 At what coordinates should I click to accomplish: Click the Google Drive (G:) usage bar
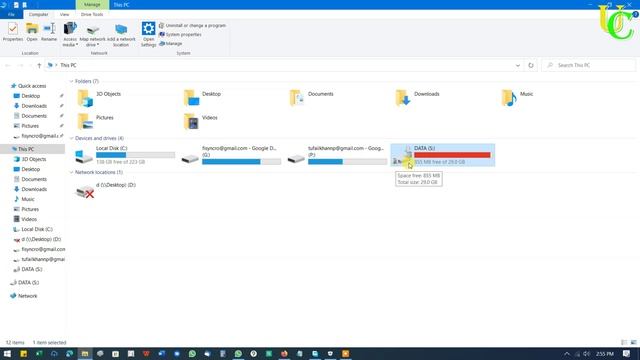pyautogui.click(x=242, y=162)
